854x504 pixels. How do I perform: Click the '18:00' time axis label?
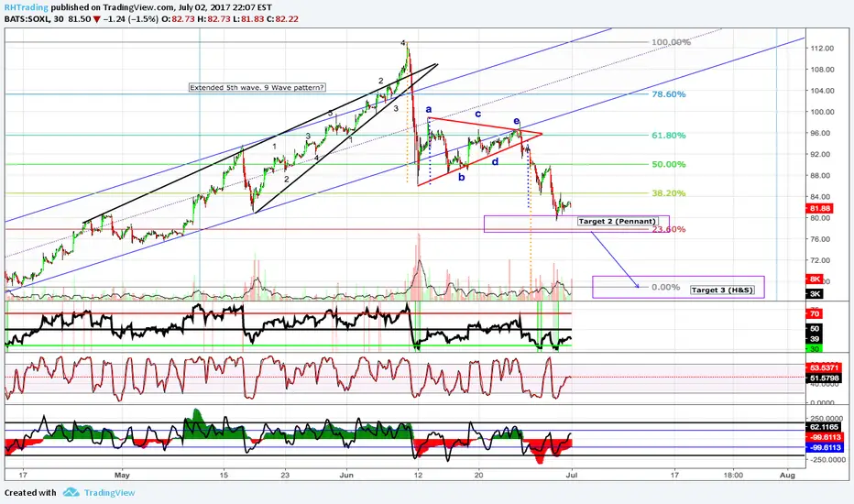[x=733, y=475]
